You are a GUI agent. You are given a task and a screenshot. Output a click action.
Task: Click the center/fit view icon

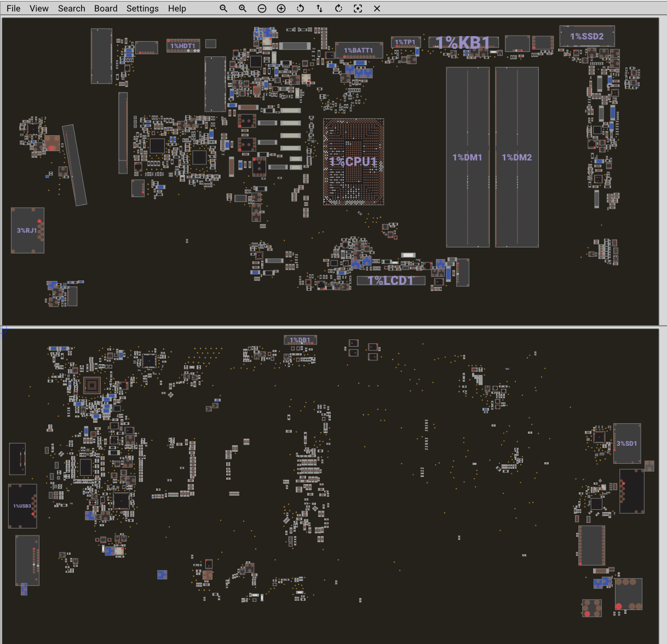click(x=358, y=9)
